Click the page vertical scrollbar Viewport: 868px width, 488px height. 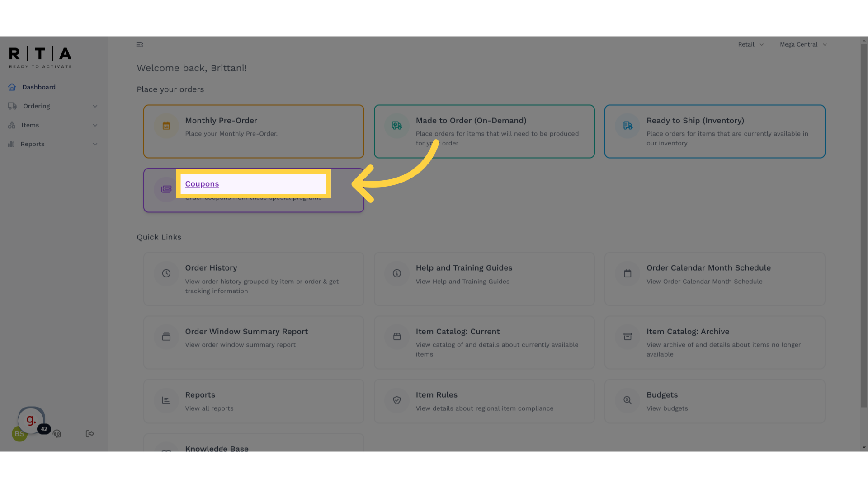pyautogui.click(x=864, y=226)
